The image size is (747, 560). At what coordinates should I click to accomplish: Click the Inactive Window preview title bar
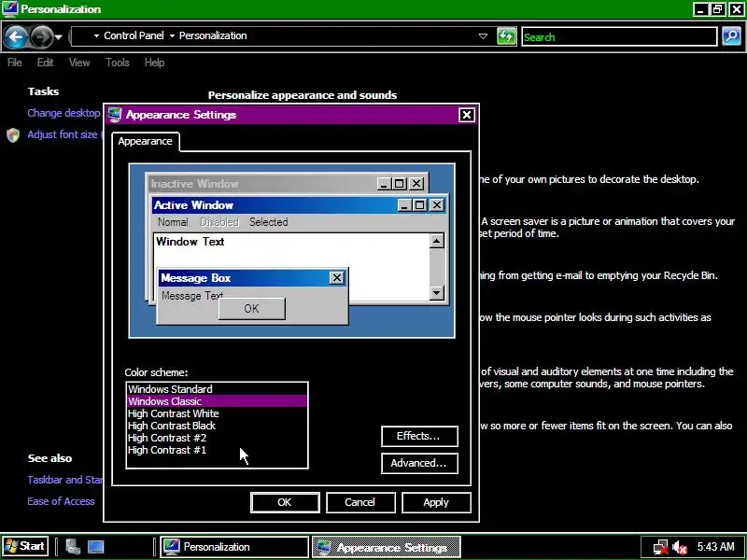pyautogui.click(x=287, y=183)
